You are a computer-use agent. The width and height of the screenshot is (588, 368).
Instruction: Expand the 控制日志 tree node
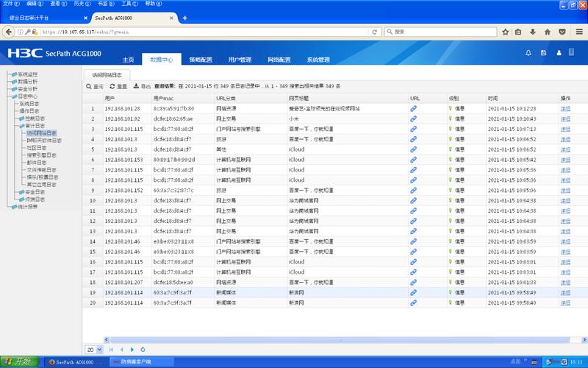click(x=21, y=118)
